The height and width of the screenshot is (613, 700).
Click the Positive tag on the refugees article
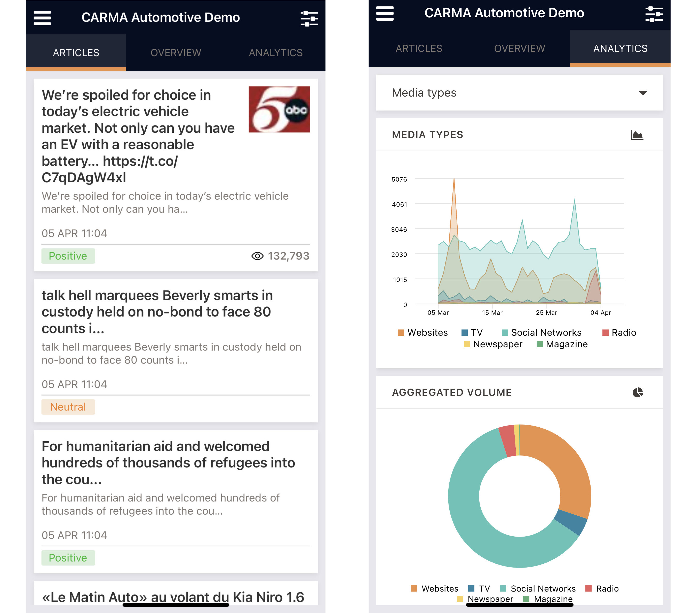(x=68, y=557)
